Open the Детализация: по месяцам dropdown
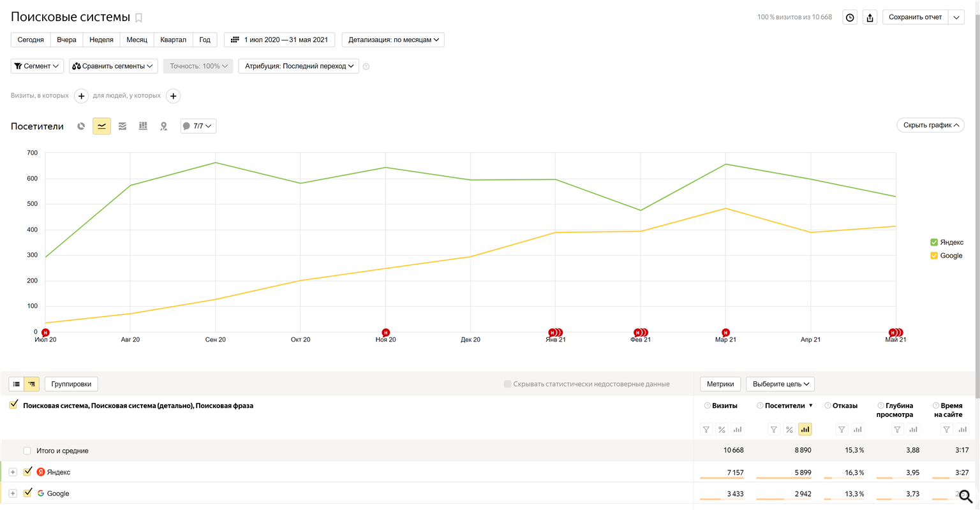 pyautogui.click(x=393, y=40)
